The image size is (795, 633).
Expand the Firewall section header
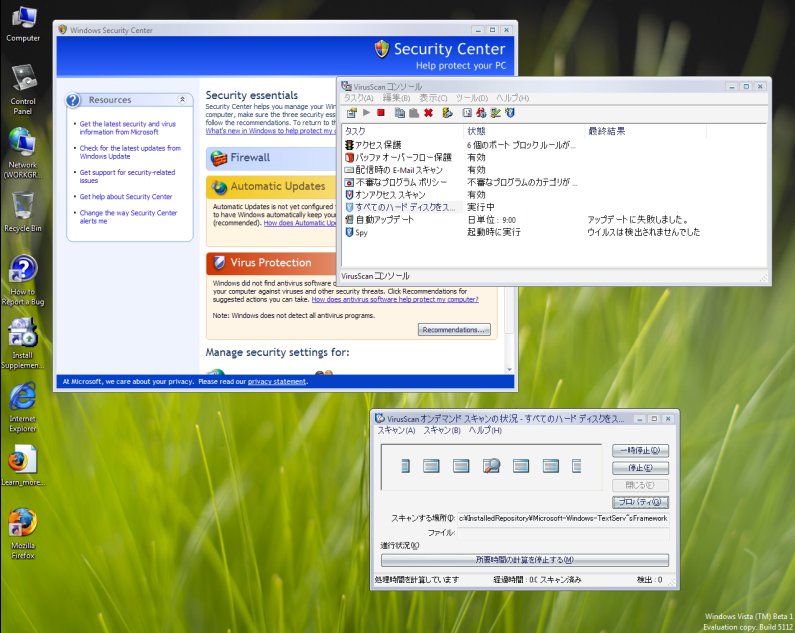click(x=271, y=158)
